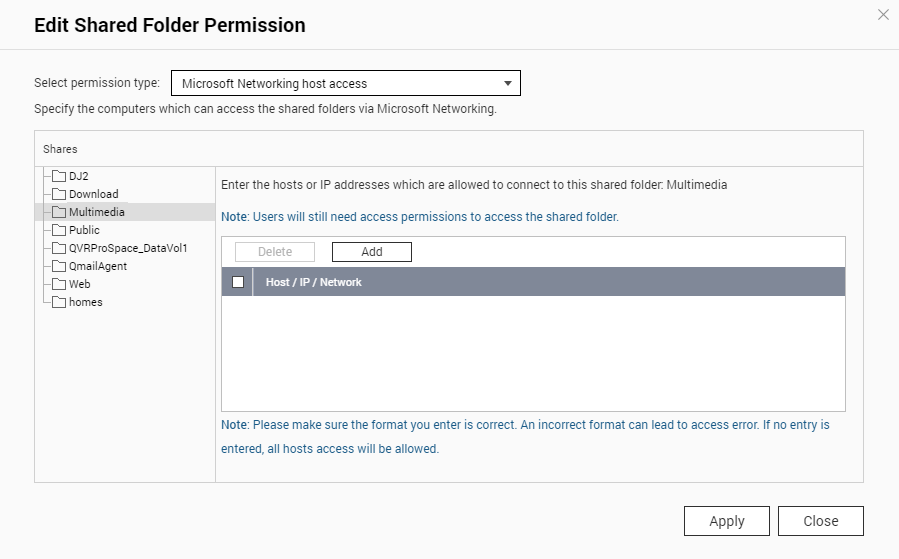Close the dialog with the X icon

click(x=883, y=15)
